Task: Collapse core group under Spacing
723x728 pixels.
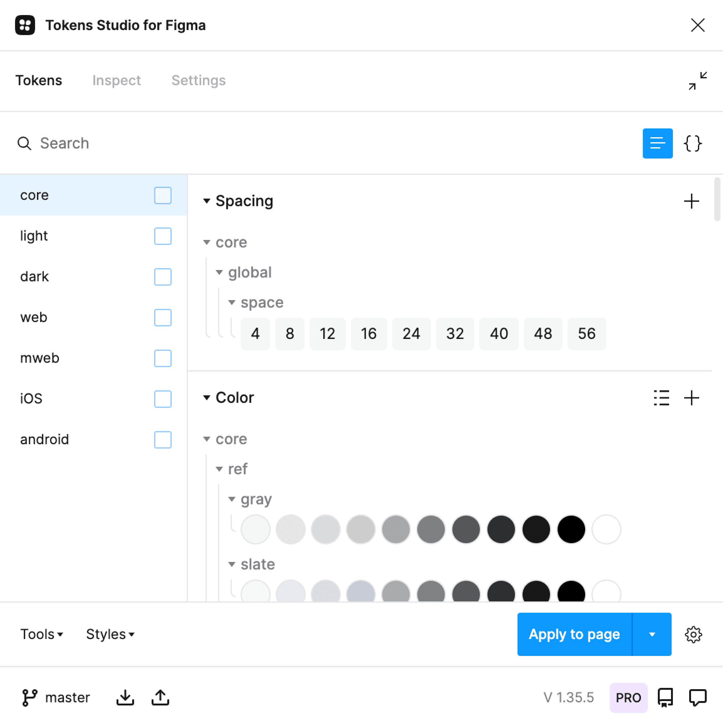Action: tap(206, 243)
